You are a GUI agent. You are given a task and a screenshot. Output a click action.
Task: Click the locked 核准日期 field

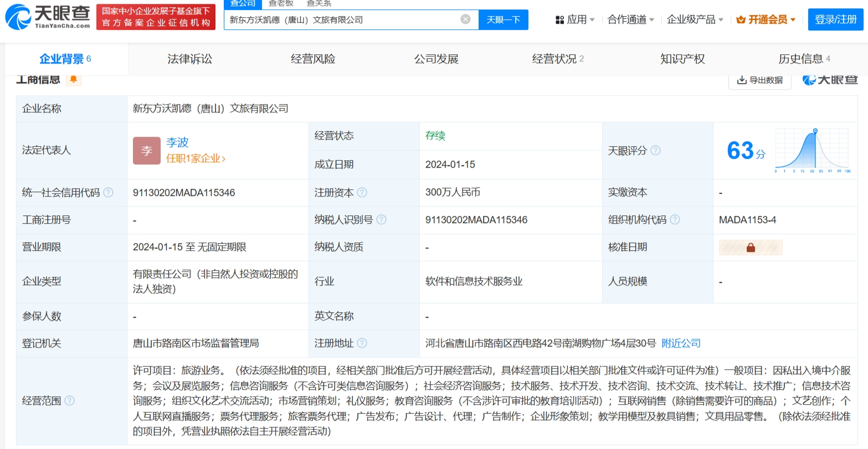[x=751, y=247]
